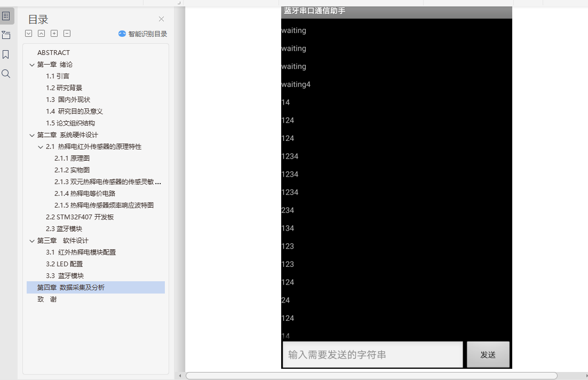Go to 1.2 研究背景 heading
The image size is (588, 380).
click(x=64, y=88)
